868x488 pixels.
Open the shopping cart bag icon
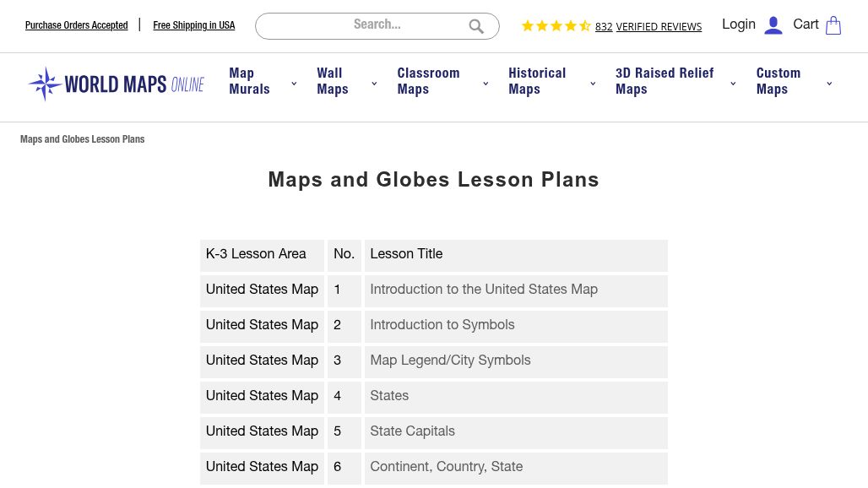(x=833, y=25)
